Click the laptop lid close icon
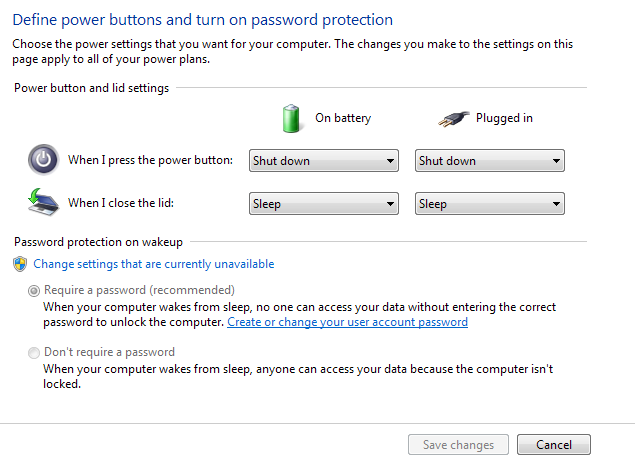This screenshot has height=462, width=635. pos(42,203)
